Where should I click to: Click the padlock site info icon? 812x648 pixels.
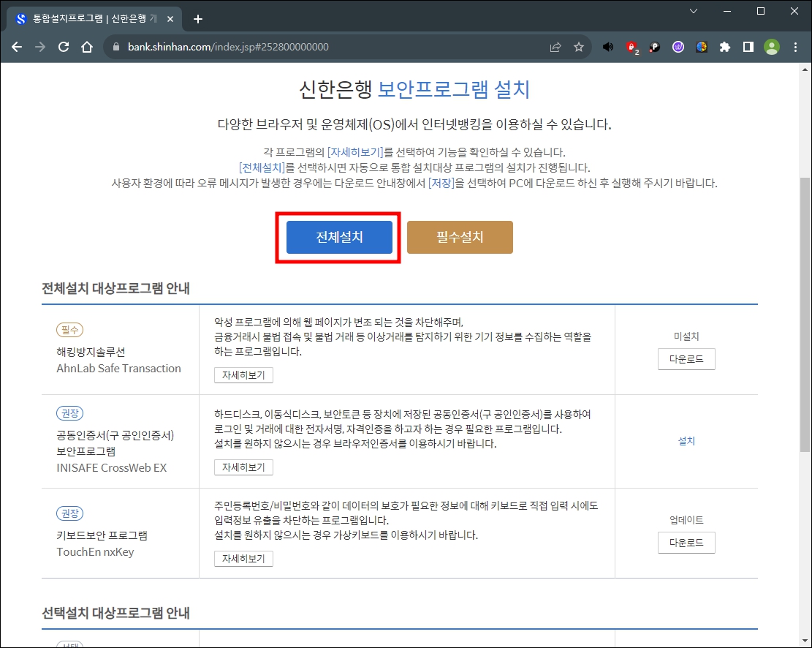tap(116, 48)
